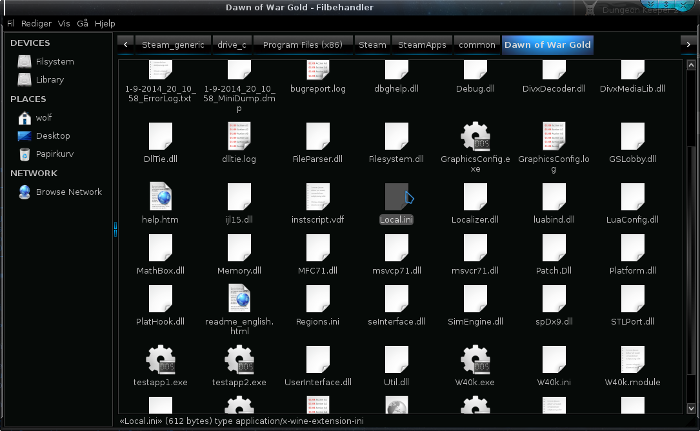Viewport: 700px width, 431px height.
Task: Select testapp2.exe gear icon
Action: pos(239,359)
